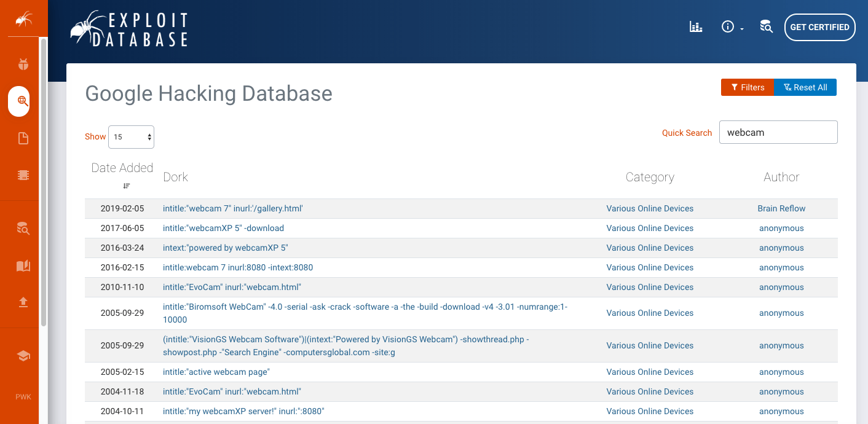Click the Author column header

(781, 177)
